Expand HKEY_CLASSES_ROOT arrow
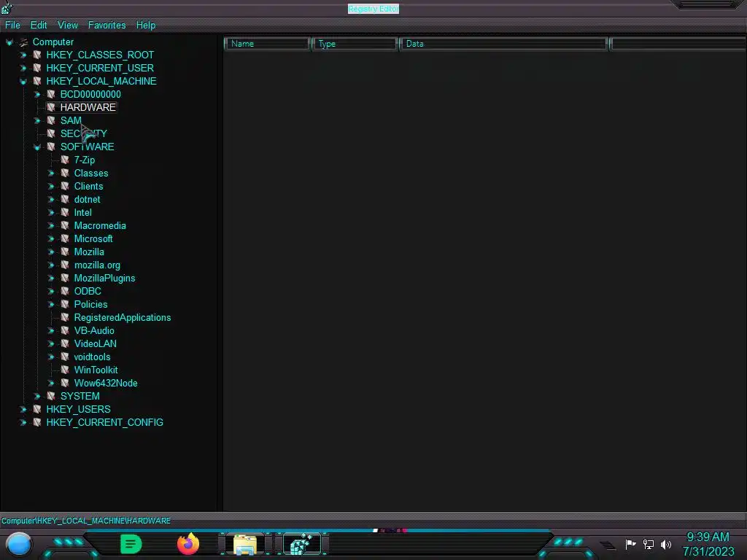747x560 pixels. [x=23, y=55]
